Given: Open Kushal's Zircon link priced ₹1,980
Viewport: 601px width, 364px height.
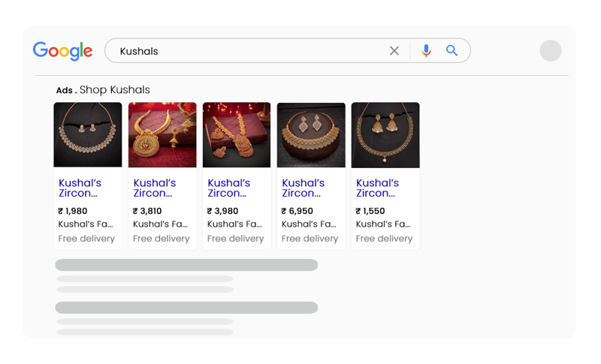Looking at the screenshot, I should point(80,188).
